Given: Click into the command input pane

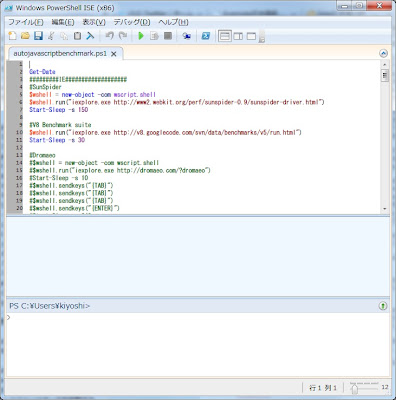Looking at the screenshot, I should point(198,345).
